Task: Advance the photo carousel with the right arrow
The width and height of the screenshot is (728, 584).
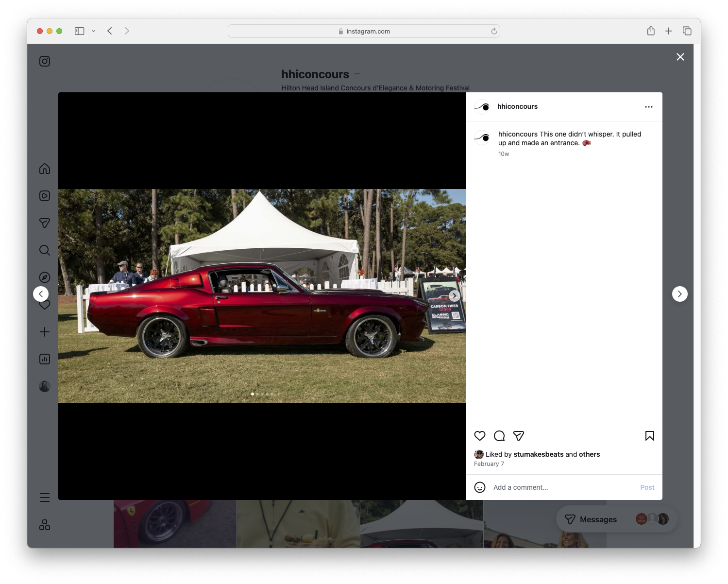Action: point(454,295)
